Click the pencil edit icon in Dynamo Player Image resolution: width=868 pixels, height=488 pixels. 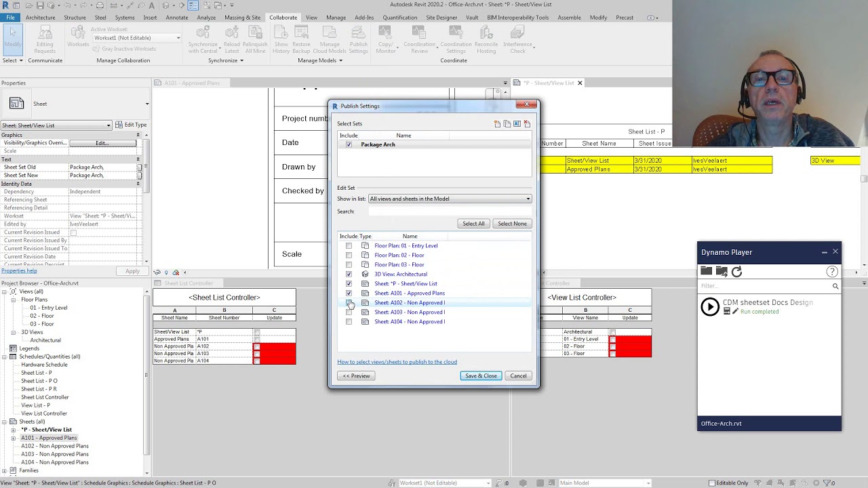pyautogui.click(x=735, y=312)
